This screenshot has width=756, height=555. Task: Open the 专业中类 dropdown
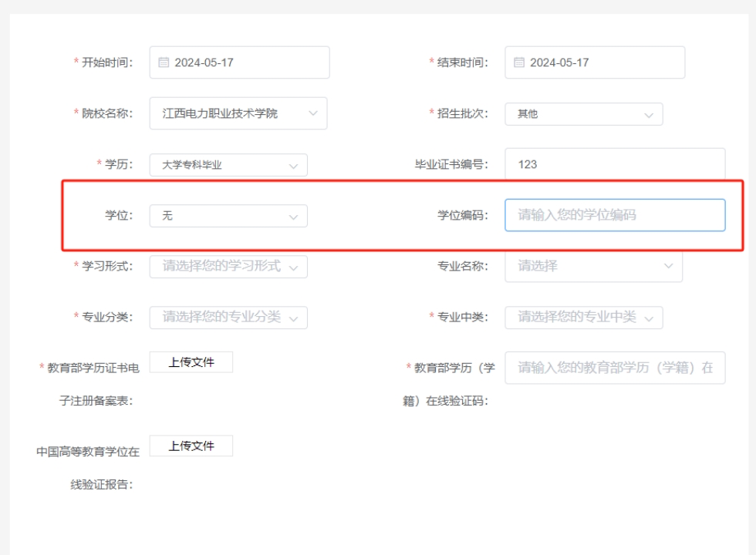tap(584, 318)
